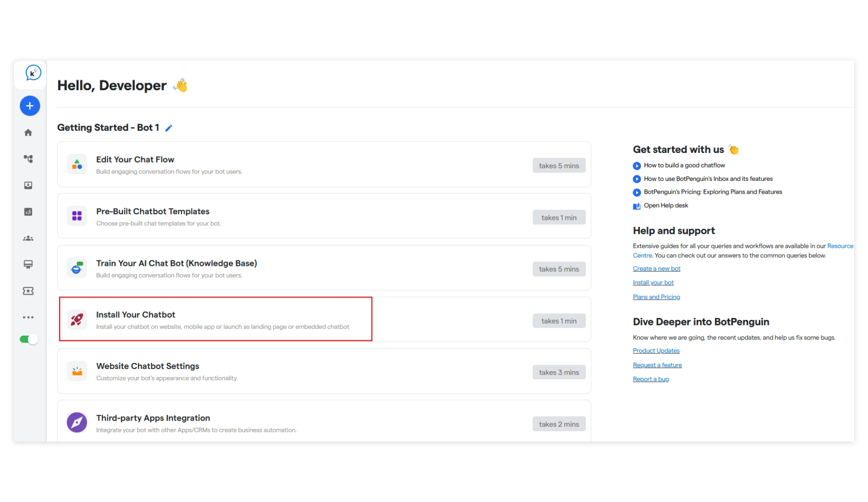Show more options via three dots icon
This screenshot has height=502, width=868.
click(28, 317)
